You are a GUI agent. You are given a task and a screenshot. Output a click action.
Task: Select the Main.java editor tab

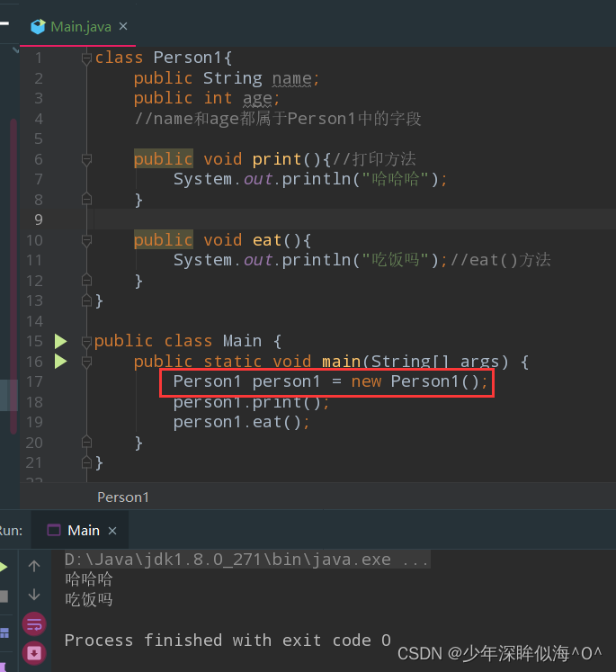(x=78, y=27)
